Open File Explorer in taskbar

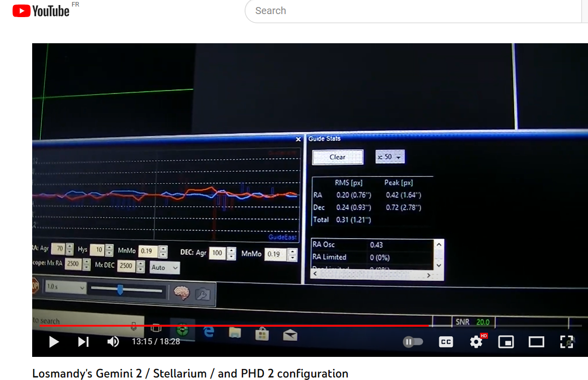[235, 333]
